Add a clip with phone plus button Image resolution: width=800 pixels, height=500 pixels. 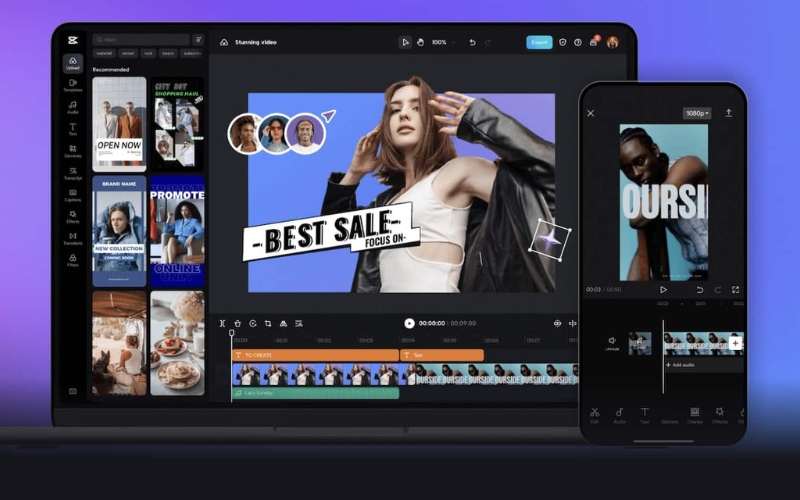(735, 343)
